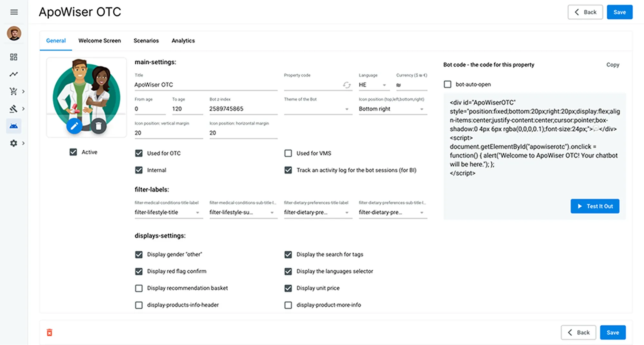
Task: Click the Title input field
Action: tap(206, 85)
